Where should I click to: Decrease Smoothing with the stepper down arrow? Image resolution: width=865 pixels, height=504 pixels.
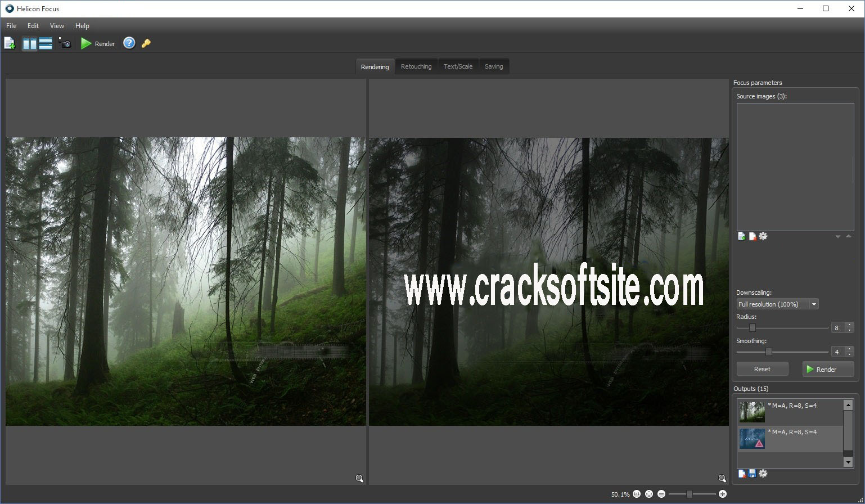click(849, 354)
